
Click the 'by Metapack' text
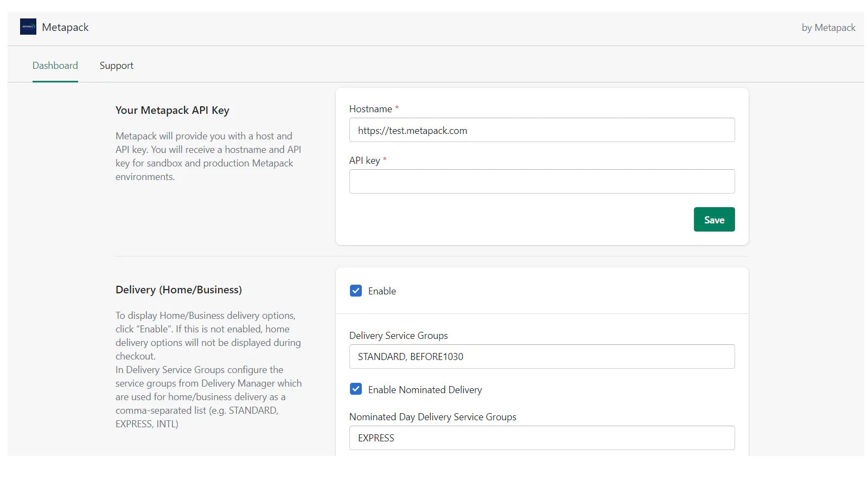point(828,28)
